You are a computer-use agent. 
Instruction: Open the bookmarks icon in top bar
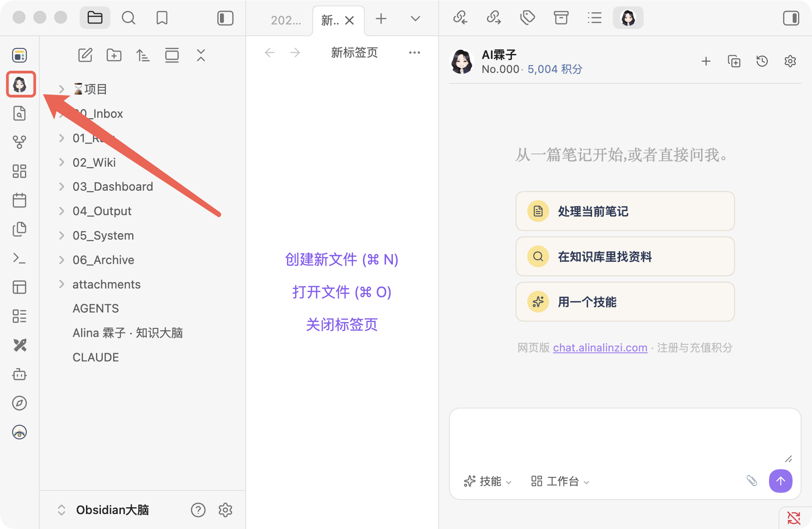coord(162,18)
